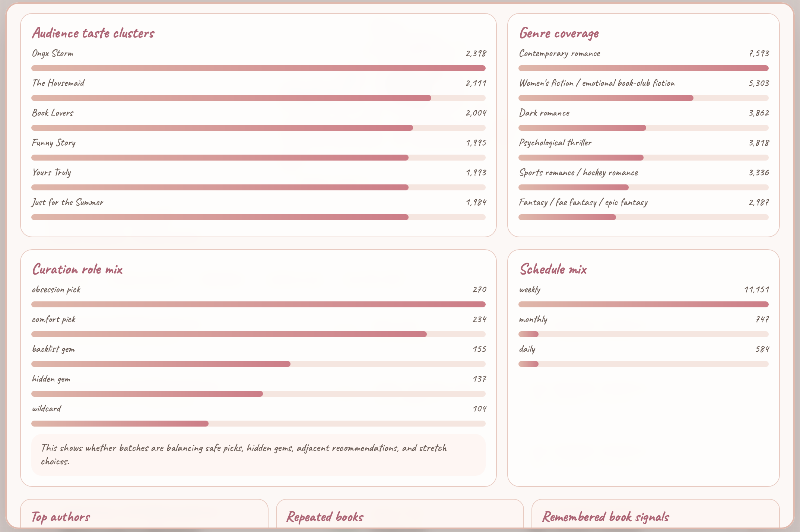Click The Housemaid value 2,111
800x532 pixels.
[476, 83]
